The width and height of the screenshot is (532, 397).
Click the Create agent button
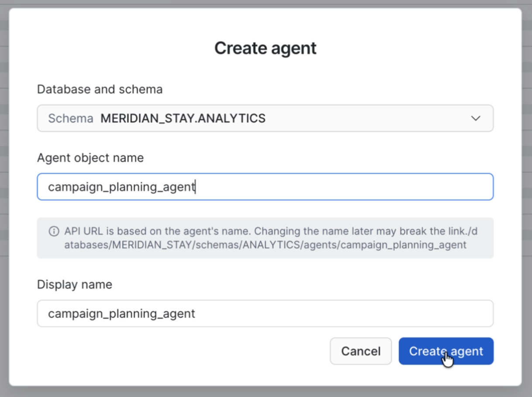pyautogui.click(x=446, y=351)
